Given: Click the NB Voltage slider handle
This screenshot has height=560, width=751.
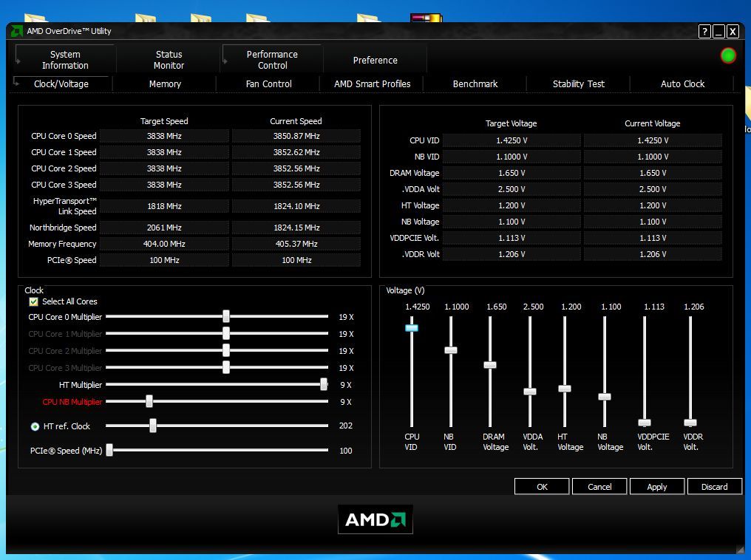Looking at the screenshot, I should pos(605,397).
